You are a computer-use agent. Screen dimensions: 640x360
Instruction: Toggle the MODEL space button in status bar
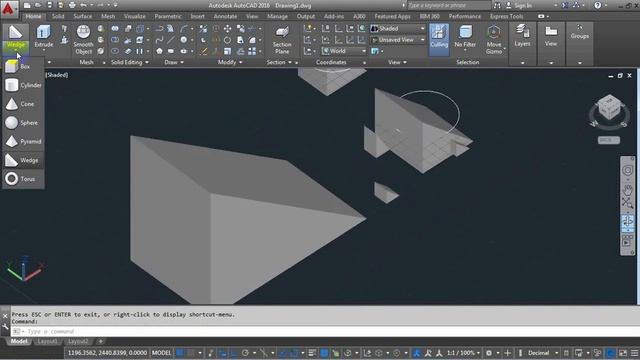tap(162, 353)
